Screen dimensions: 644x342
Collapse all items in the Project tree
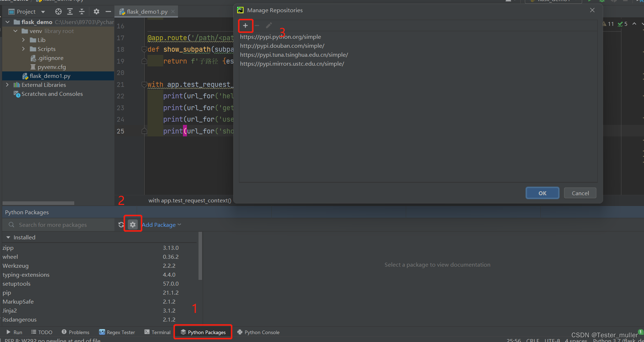82,11
